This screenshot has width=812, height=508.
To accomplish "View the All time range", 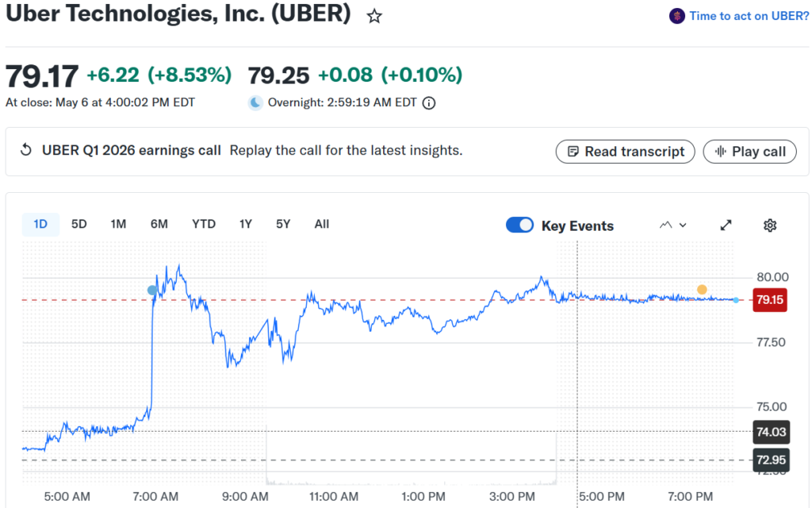I will click(x=322, y=224).
